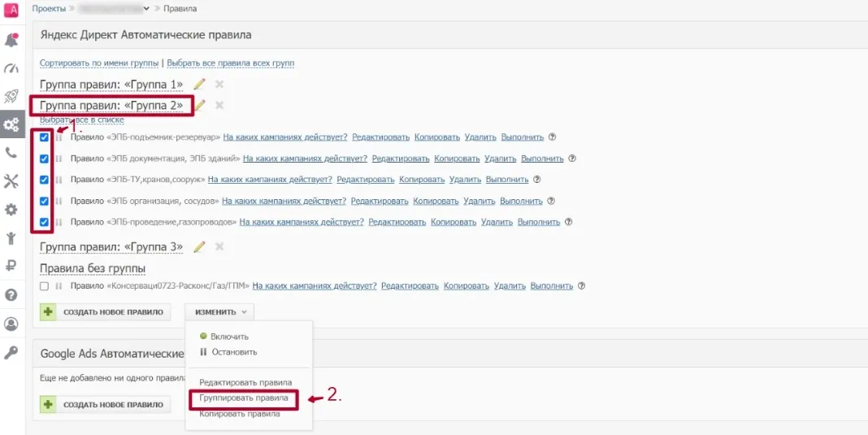Uncheck the «ЭПБ-ТУ,кранов,сооруж» rule checkbox
The width and height of the screenshot is (868, 435).
[44, 180]
